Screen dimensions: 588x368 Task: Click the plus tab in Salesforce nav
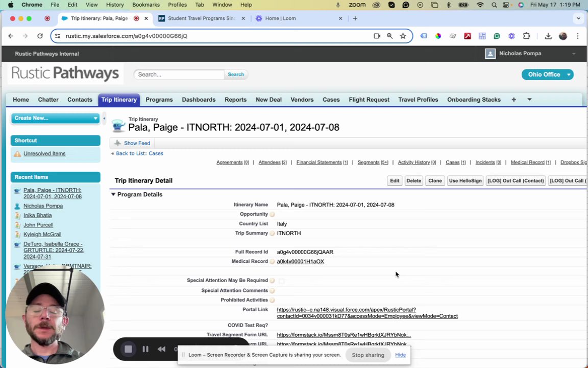(514, 100)
